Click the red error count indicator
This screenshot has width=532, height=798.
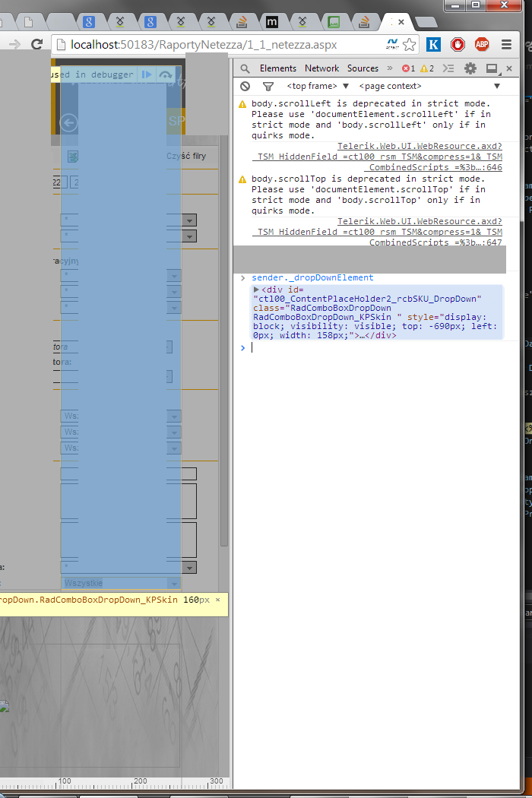(x=408, y=68)
